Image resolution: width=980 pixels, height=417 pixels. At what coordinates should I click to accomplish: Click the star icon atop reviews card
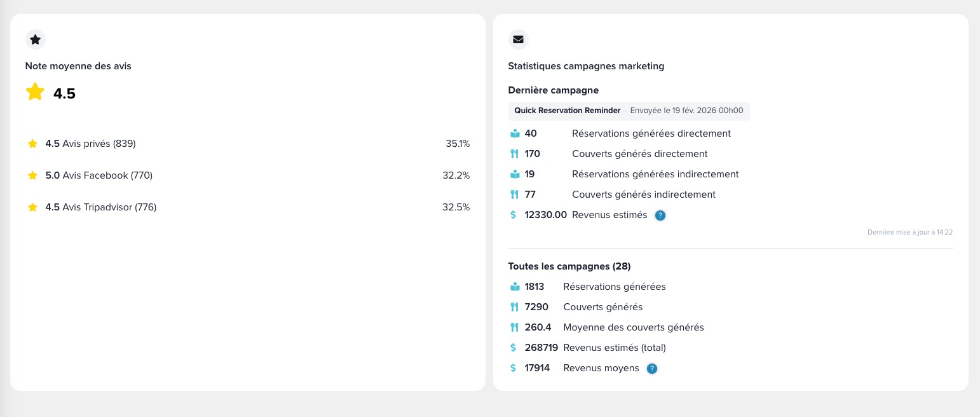click(36, 39)
